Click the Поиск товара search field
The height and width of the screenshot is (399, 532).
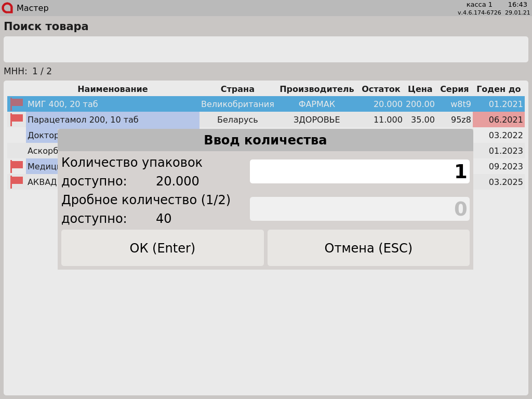[x=265, y=49]
